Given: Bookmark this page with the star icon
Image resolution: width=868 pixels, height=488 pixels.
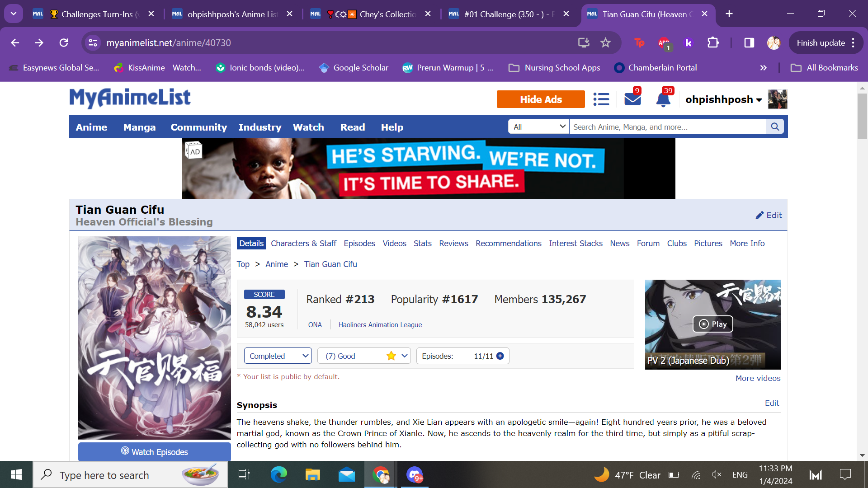Looking at the screenshot, I should tap(605, 42).
